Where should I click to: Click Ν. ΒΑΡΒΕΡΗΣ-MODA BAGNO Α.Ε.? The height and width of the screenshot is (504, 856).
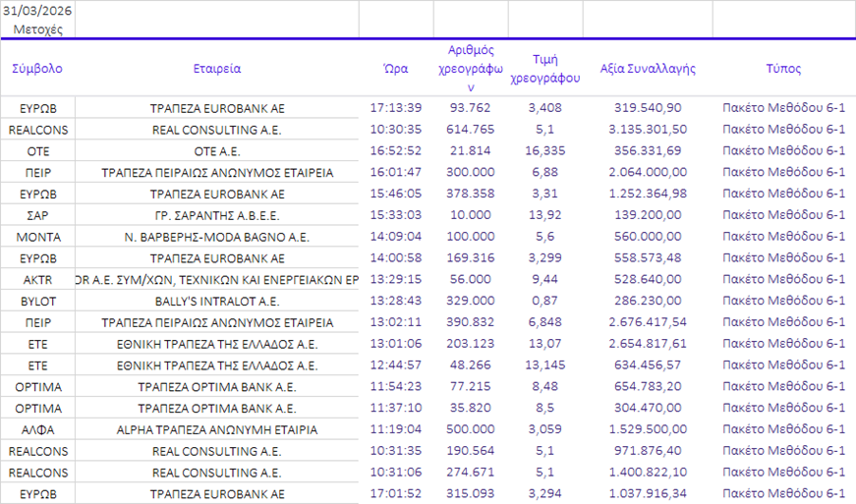click(217, 238)
